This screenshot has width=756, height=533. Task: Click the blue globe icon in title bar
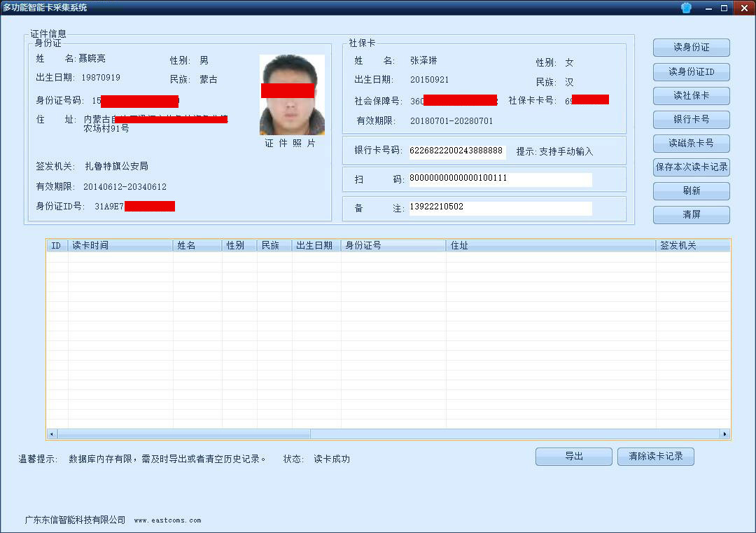(685, 8)
